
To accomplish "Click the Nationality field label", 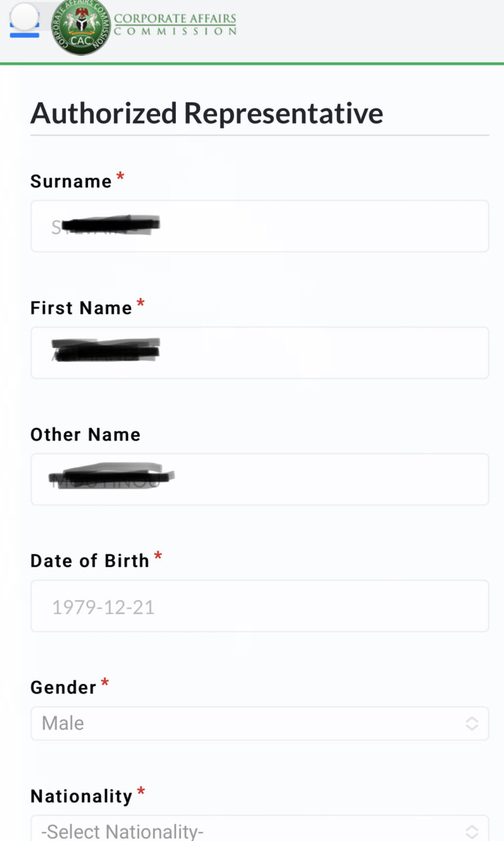I will point(81,796).
